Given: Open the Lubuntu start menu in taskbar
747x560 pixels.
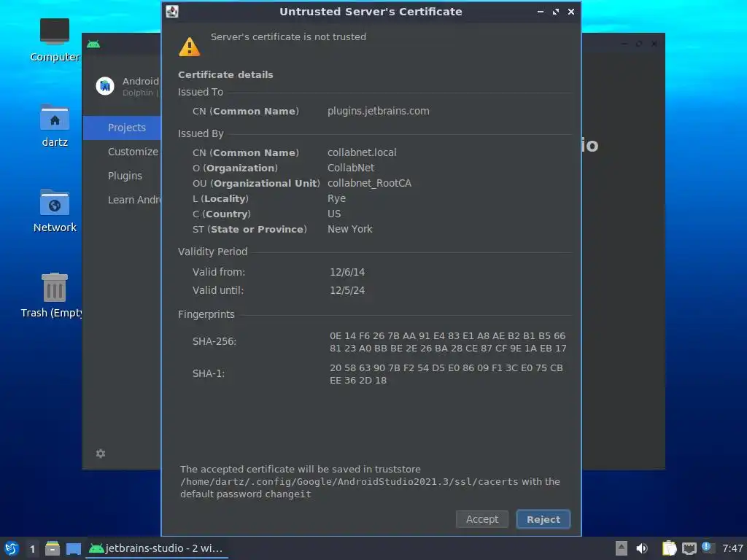Looking at the screenshot, I should [12, 548].
